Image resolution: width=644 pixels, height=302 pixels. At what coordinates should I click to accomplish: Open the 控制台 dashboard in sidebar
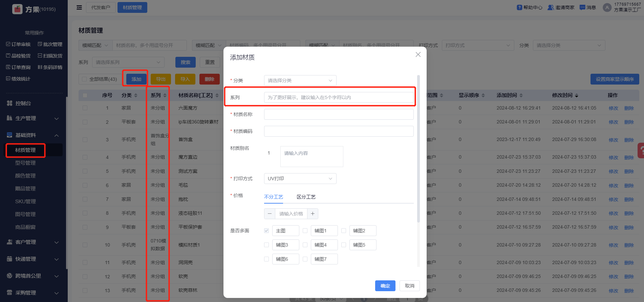pos(23,103)
